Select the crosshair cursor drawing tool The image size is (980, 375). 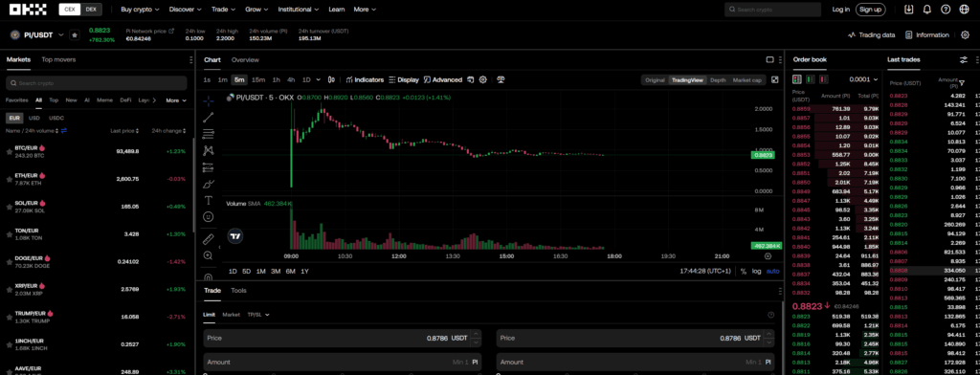pyautogui.click(x=208, y=100)
